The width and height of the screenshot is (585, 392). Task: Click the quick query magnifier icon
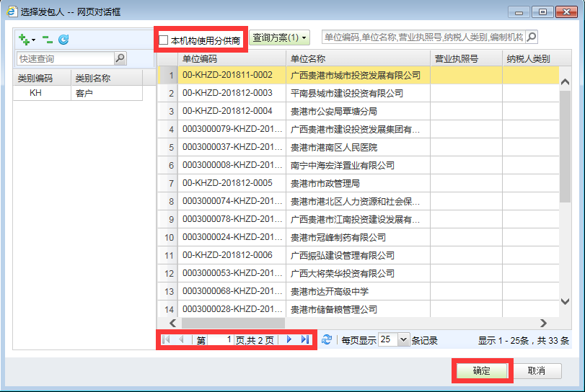(x=120, y=58)
